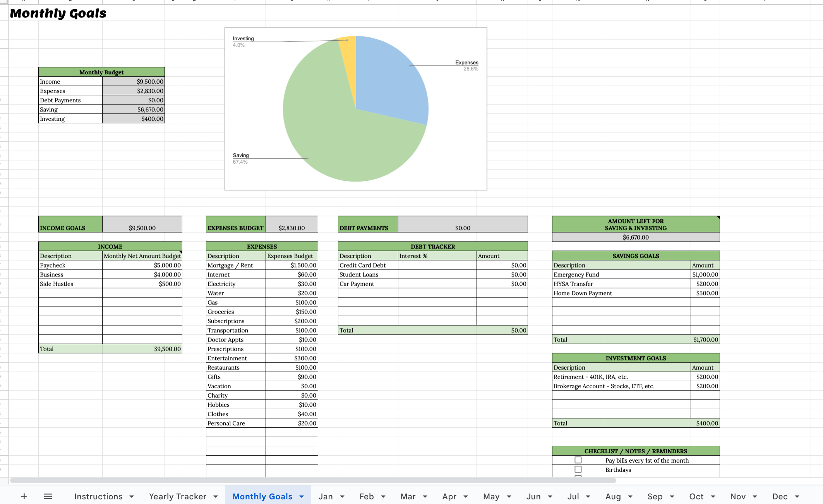Click the EXPENSES BUDGET header cell
This screenshot has height=504, width=823.
tap(236, 224)
